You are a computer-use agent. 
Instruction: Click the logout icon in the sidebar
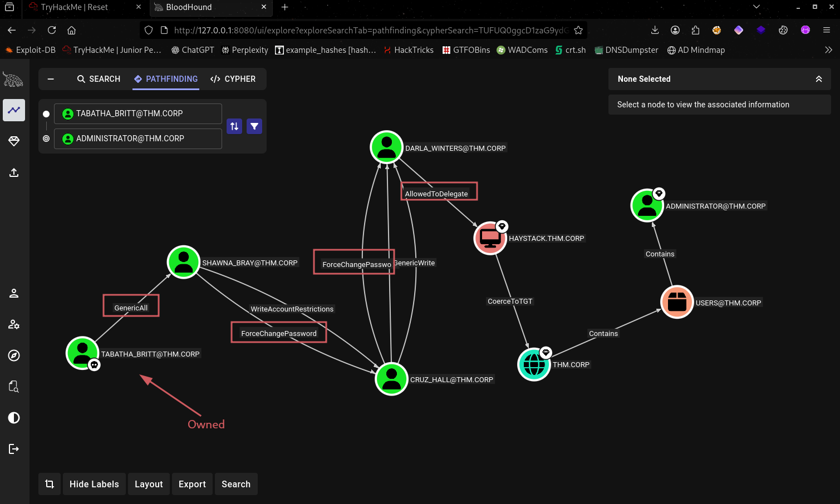click(14, 449)
